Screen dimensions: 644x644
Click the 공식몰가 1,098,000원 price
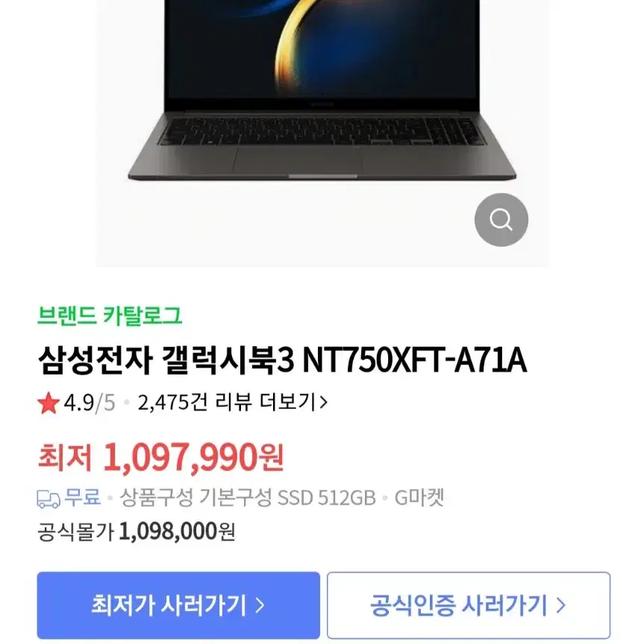pyautogui.click(x=136, y=531)
